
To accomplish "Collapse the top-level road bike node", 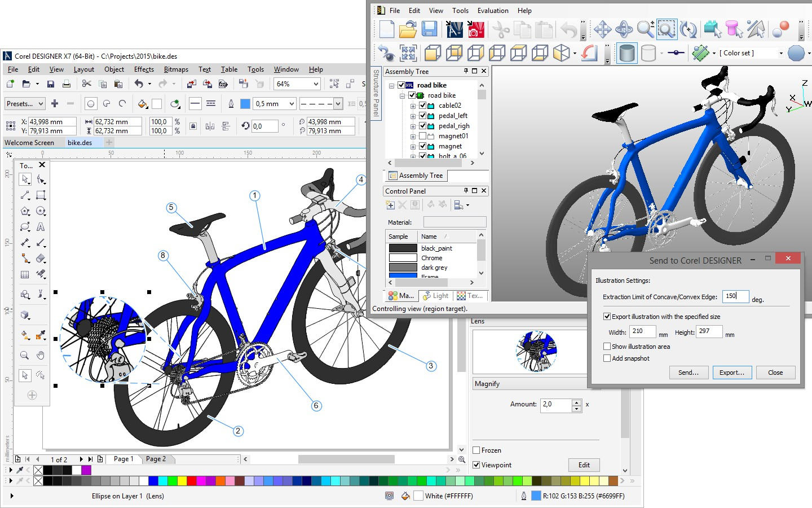I will pyautogui.click(x=392, y=85).
